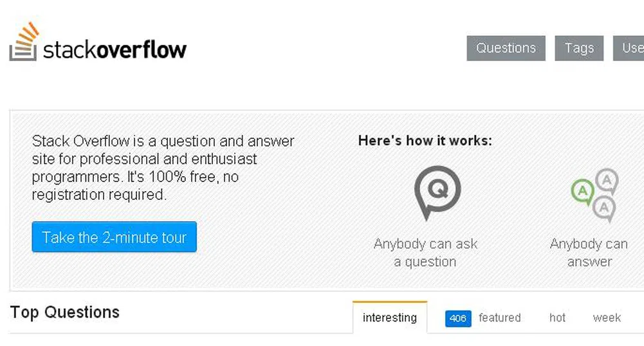Image resolution: width=644 pixels, height=346 pixels.
Task: Click the upper gray A bubble icon
Action: click(x=607, y=180)
